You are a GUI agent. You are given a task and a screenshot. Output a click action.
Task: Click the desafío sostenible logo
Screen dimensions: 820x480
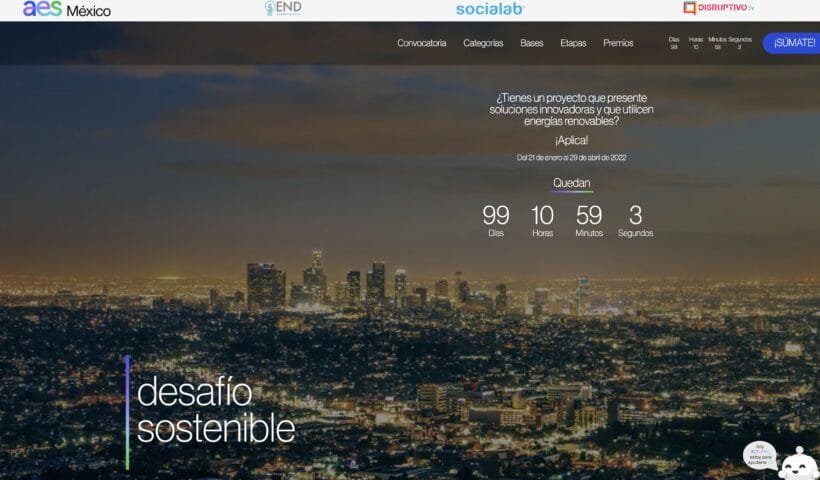pyautogui.click(x=212, y=411)
